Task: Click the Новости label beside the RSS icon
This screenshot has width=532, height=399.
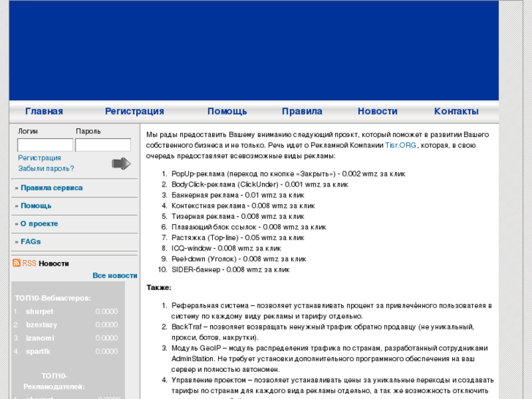Action: point(53,263)
